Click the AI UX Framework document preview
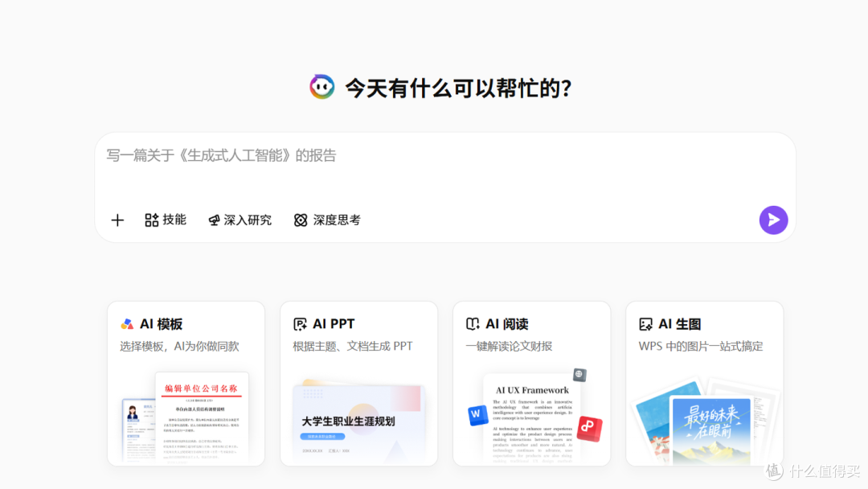The height and width of the screenshot is (489, 868). coord(531,420)
